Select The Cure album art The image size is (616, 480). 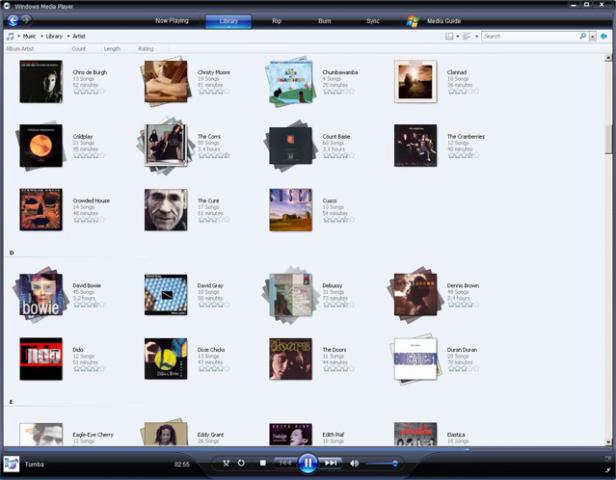166,210
